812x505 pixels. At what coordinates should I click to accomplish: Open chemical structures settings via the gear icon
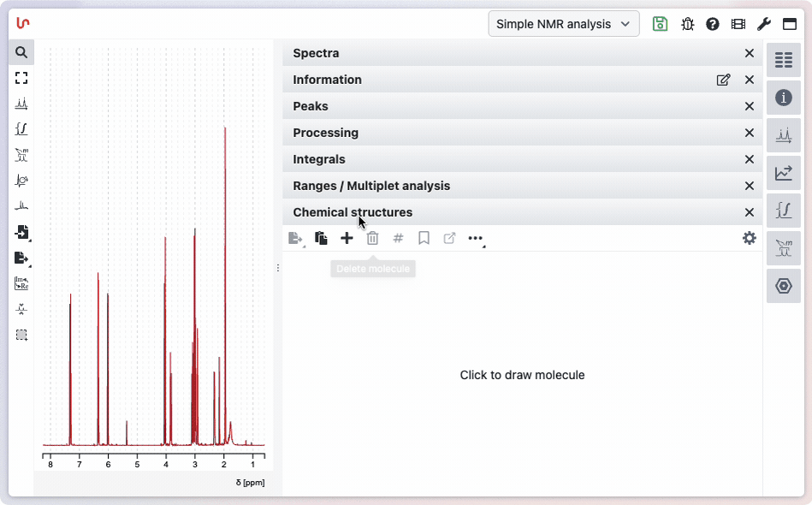749,238
